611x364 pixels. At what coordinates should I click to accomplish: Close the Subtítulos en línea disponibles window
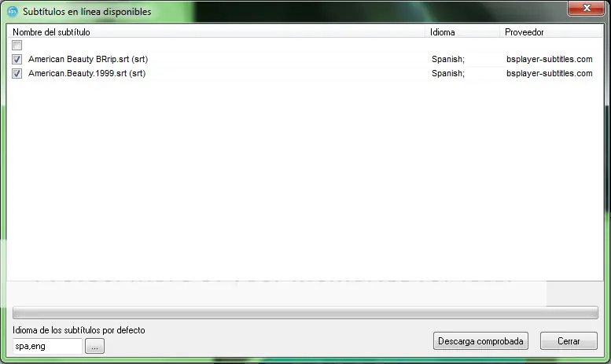coord(586,8)
